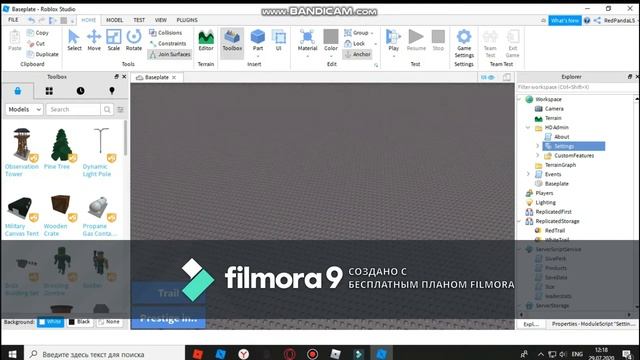Switch to the VIEW ribbon tab
640x360 pixels.
coord(160,20)
